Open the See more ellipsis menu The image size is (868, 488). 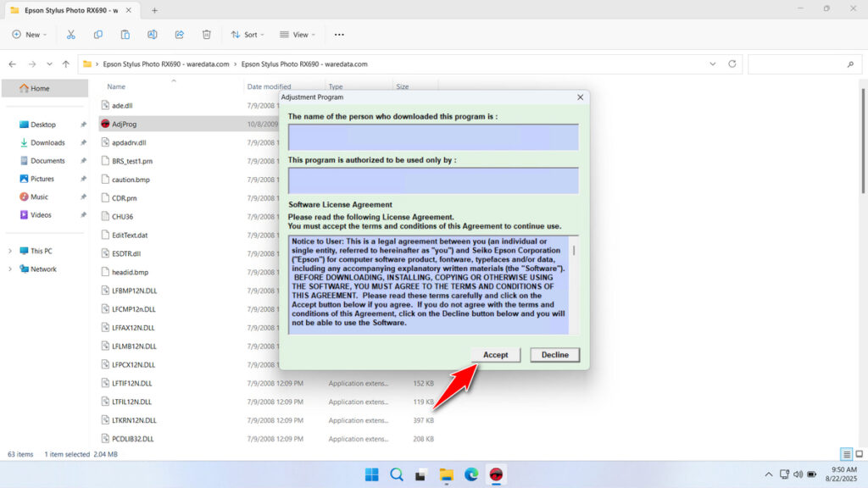(x=339, y=34)
